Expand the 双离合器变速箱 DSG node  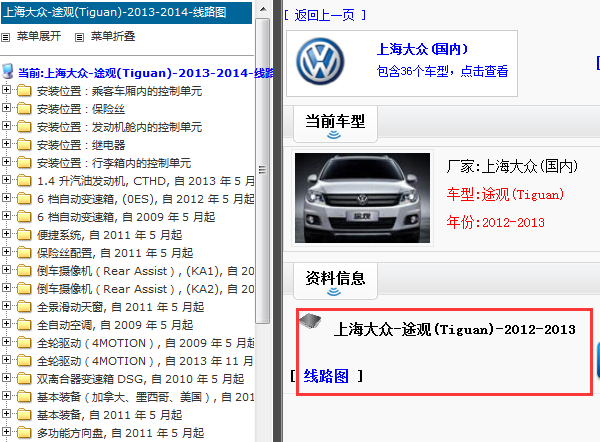point(6,377)
